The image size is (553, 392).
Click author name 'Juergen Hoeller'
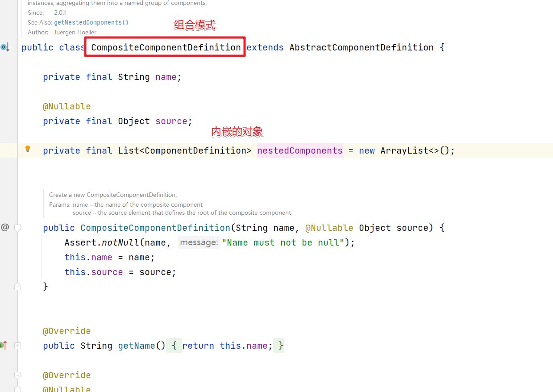coord(75,32)
